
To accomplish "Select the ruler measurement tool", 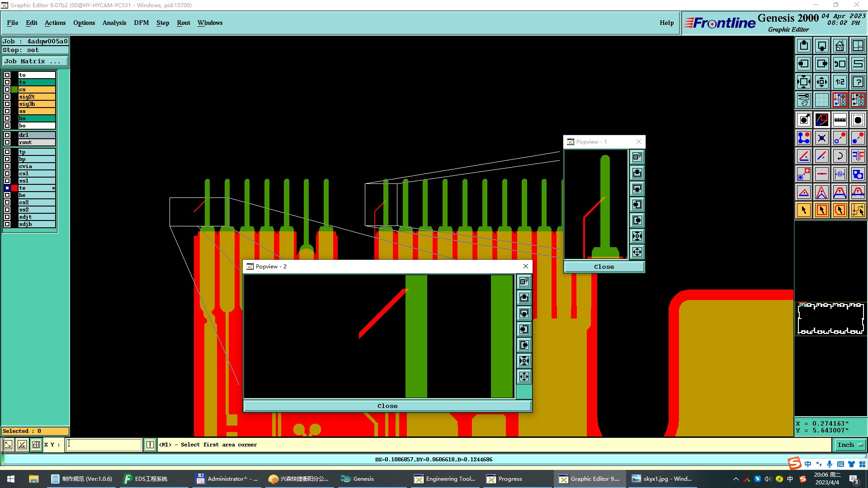I will point(840,120).
